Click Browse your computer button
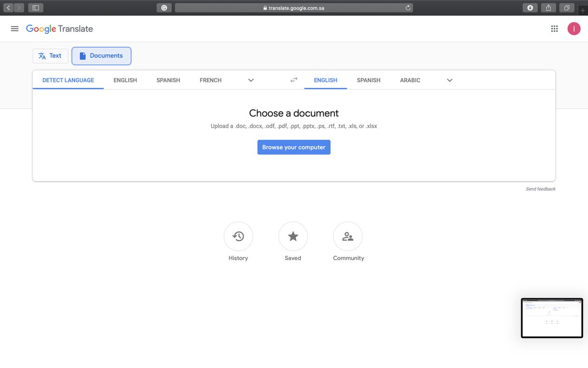 pos(294,147)
